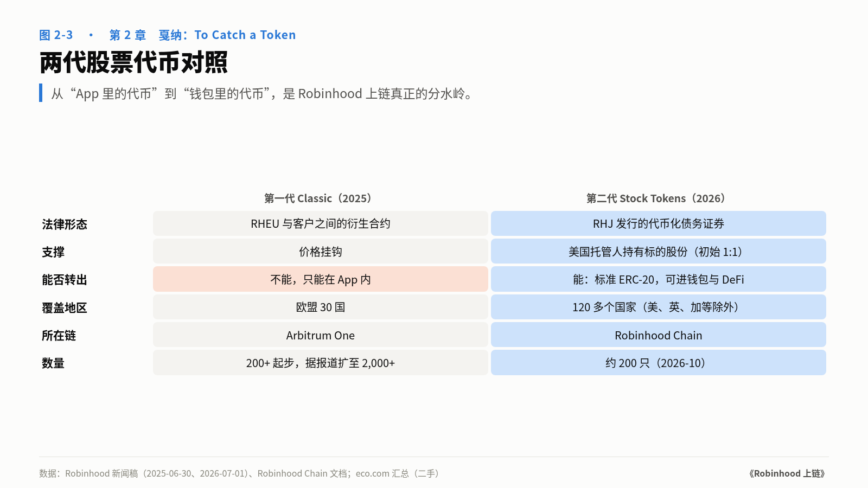The height and width of the screenshot is (488, 868).
Task: Click cell RHEU 与客户之间的衍生合约
Action: point(321,223)
